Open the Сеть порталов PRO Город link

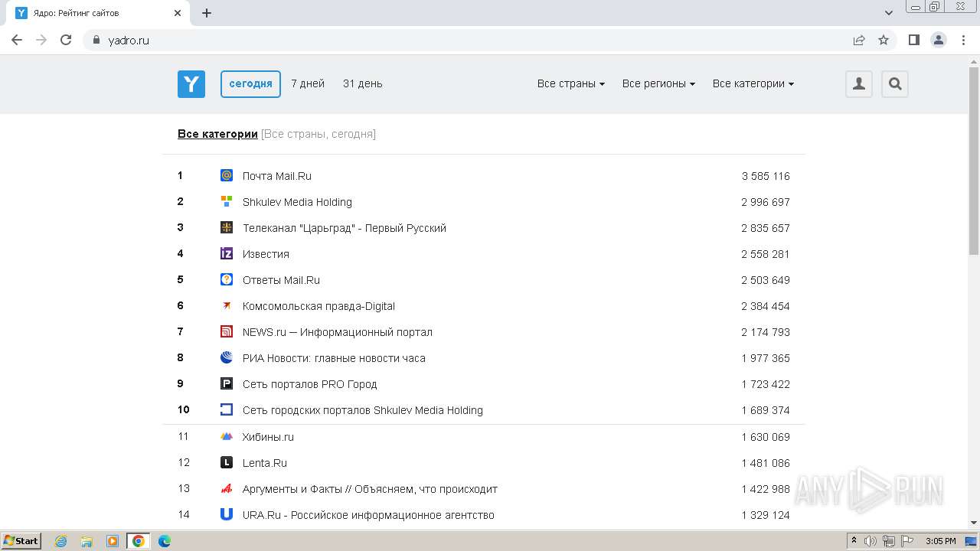(310, 384)
